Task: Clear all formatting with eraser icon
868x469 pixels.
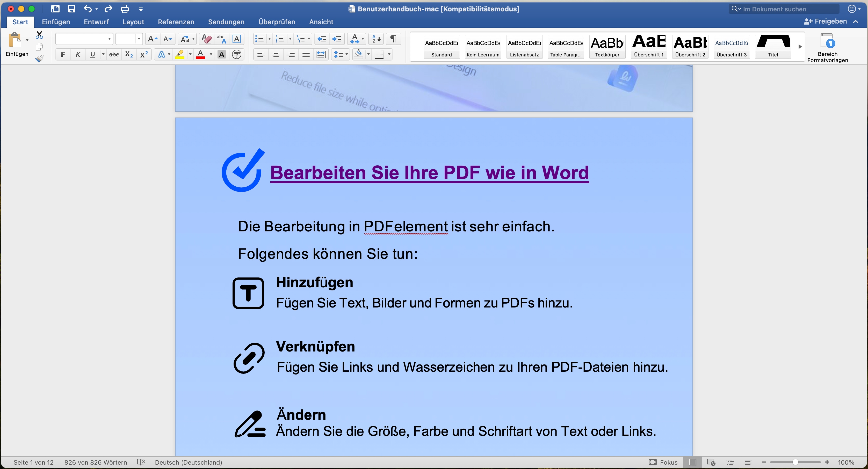Action: (206, 39)
